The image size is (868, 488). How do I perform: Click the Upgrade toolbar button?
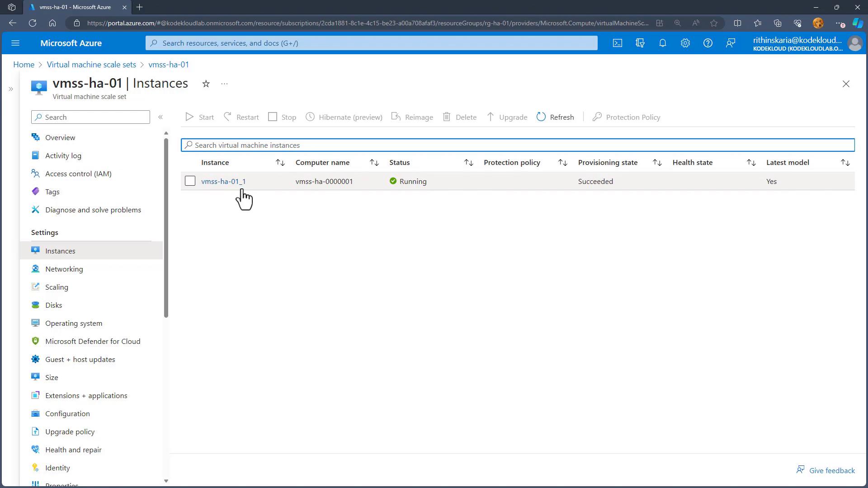(x=507, y=117)
